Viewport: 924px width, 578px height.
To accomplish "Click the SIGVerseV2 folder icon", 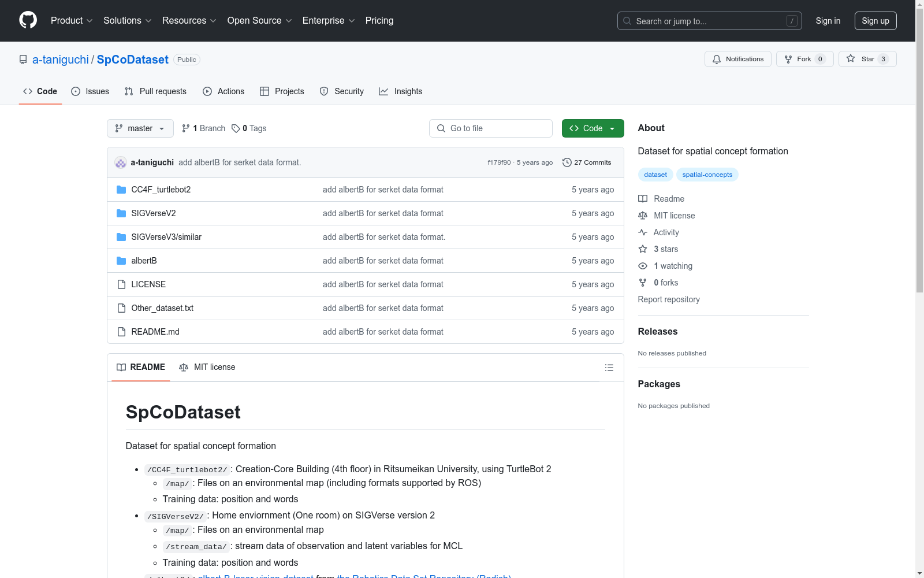I will [x=121, y=213].
